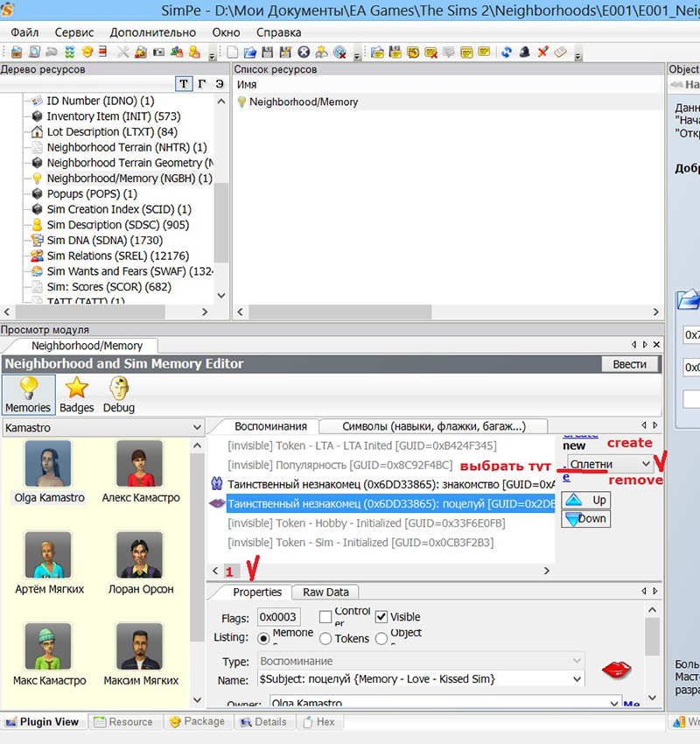Screen dimensions: 700x744
Task: Select the Tokens radio button
Action: 325,639
